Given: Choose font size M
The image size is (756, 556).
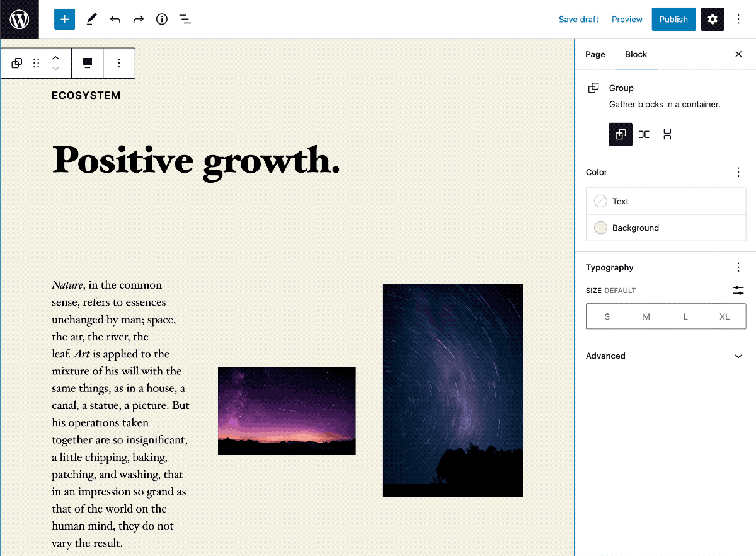Looking at the screenshot, I should 646,316.
